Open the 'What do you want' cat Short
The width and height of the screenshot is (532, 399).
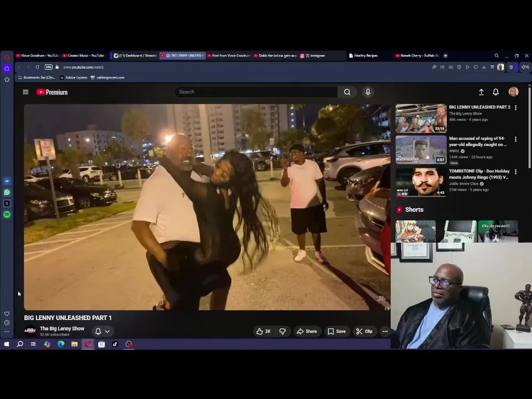click(498, 232)
